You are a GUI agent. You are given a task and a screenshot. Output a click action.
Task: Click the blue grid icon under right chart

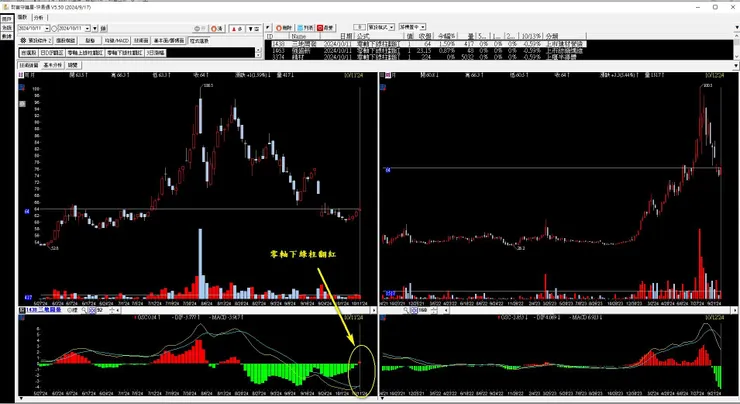click(x=414, y=310)
